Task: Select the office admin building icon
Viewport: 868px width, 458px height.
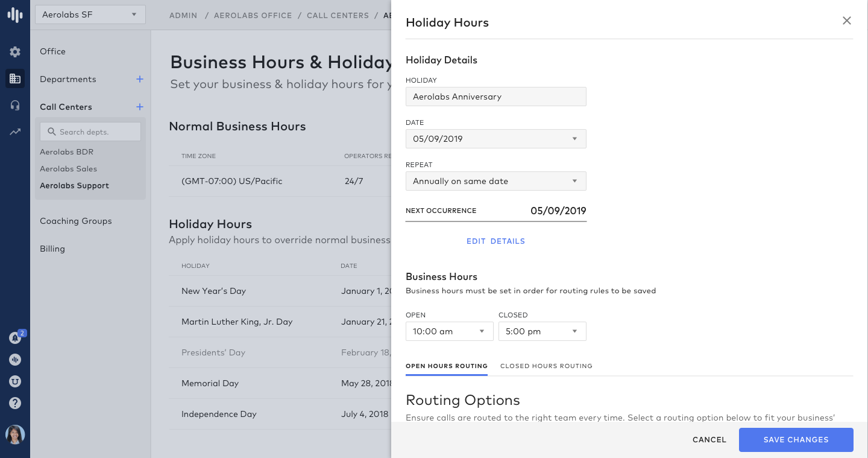Action: pos(15,78)
